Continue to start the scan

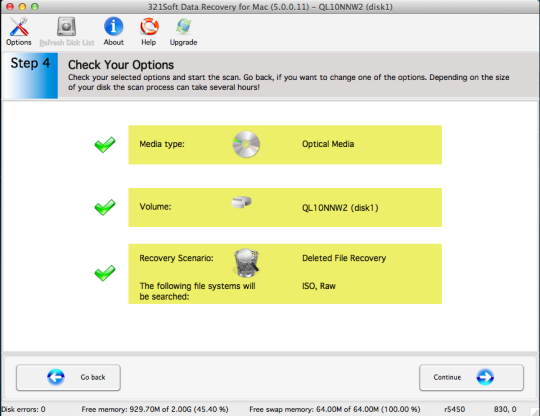click(x=471, y=377)
